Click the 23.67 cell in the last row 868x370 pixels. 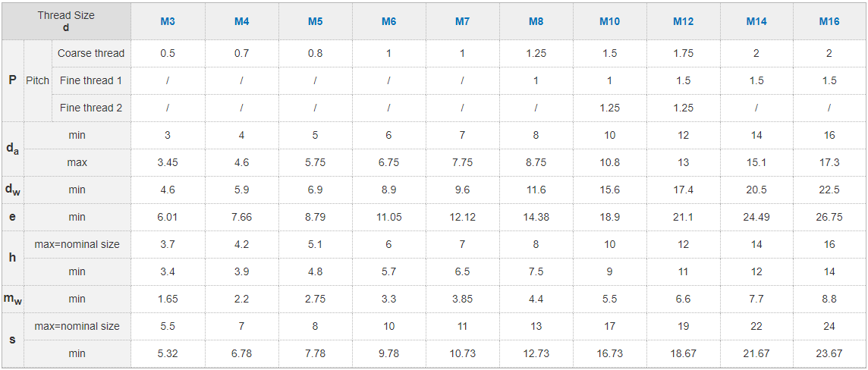829,353
